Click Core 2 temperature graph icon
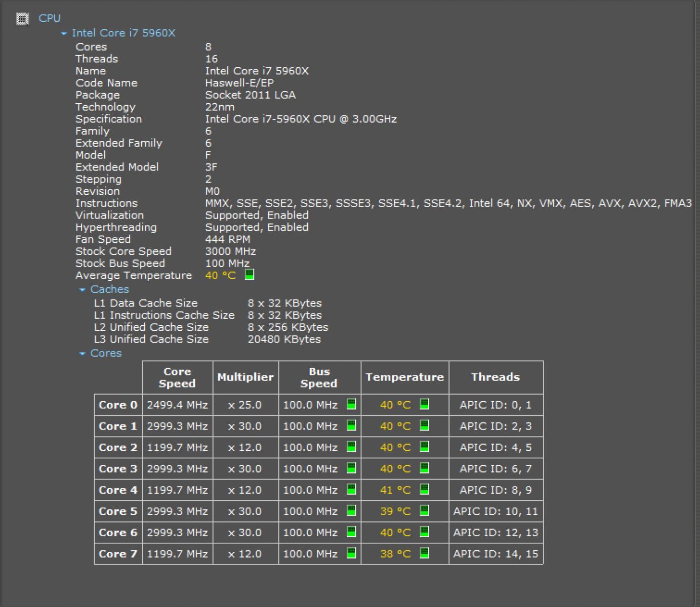This screenshot has width=700, height=607. (425, 447)
